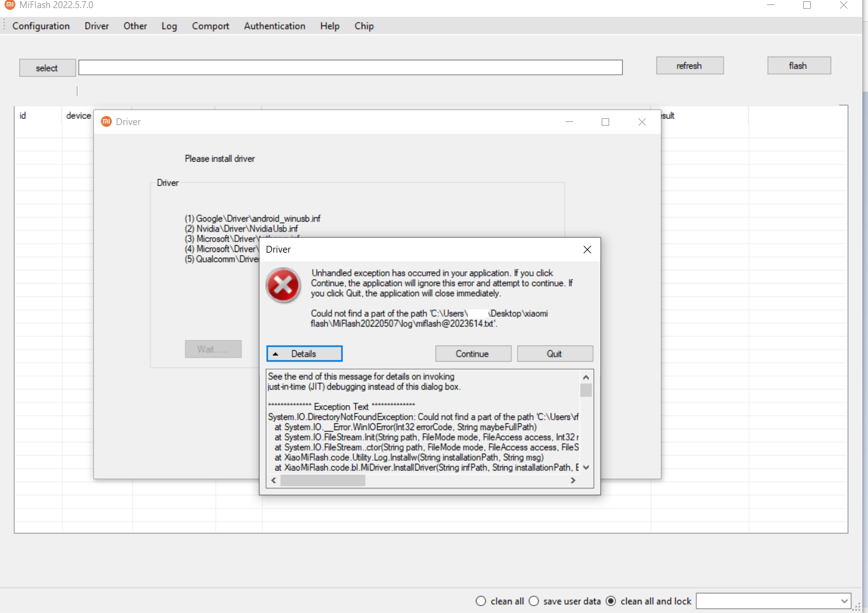Screen dimensions: 868x613
Task: Click scroll-down arrow in exception details
Action: [586, 467]
